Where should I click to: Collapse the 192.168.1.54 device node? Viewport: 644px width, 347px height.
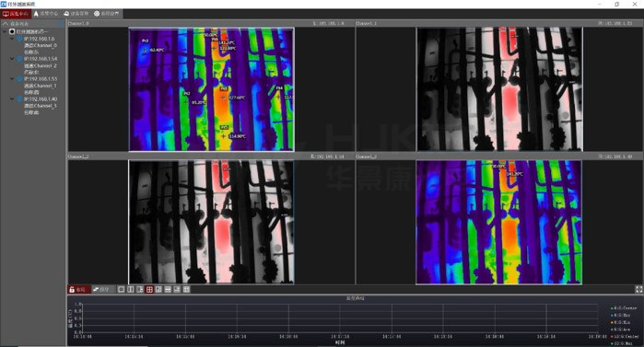coord(12,59)
